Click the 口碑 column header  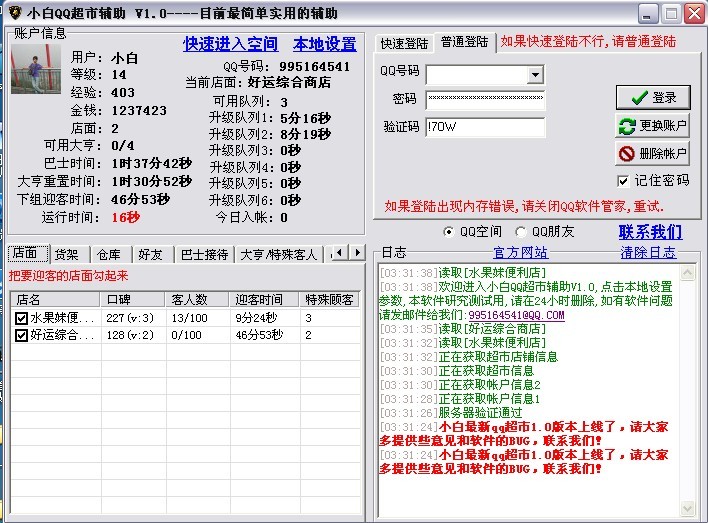(132, 299)
